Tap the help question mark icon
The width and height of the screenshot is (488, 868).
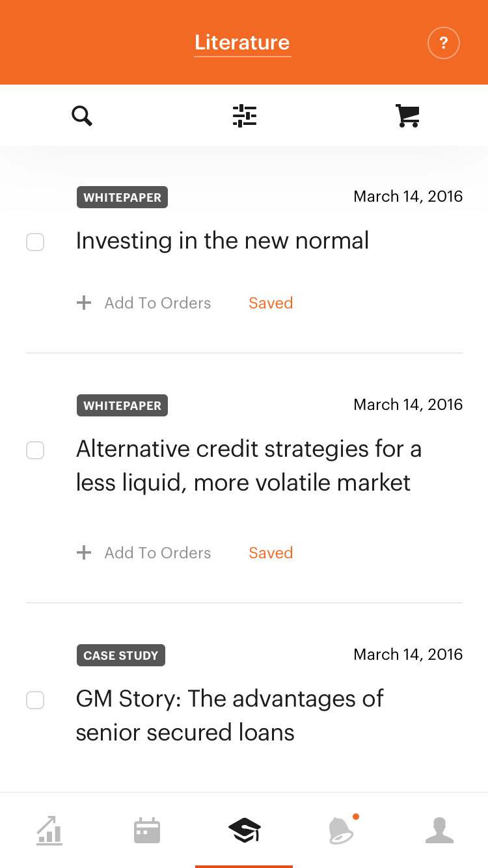[443, 44]
